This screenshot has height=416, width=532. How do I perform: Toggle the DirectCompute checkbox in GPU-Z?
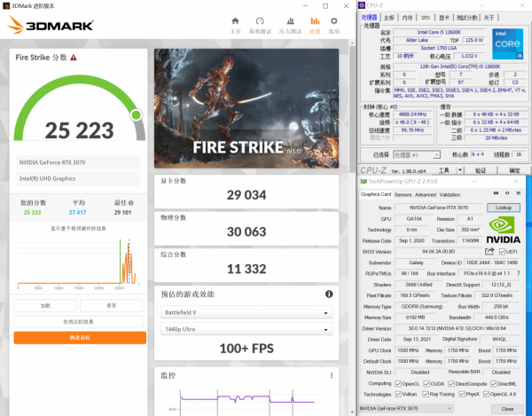point(451,384)
